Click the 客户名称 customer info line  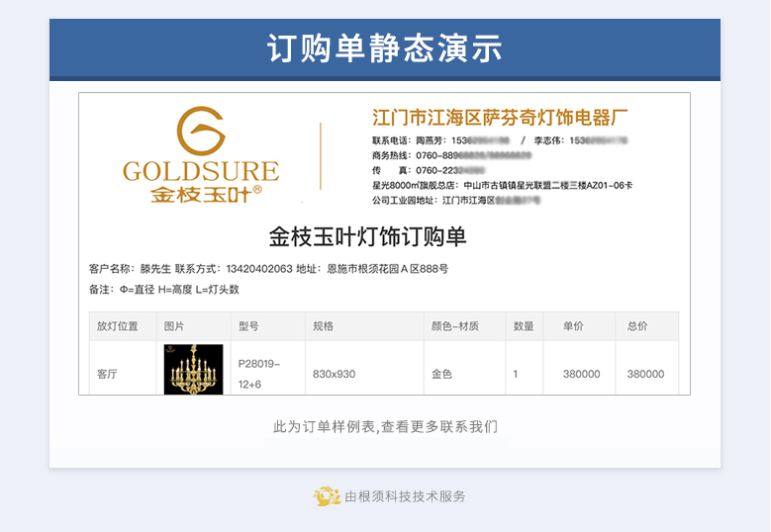click(268, 269)
